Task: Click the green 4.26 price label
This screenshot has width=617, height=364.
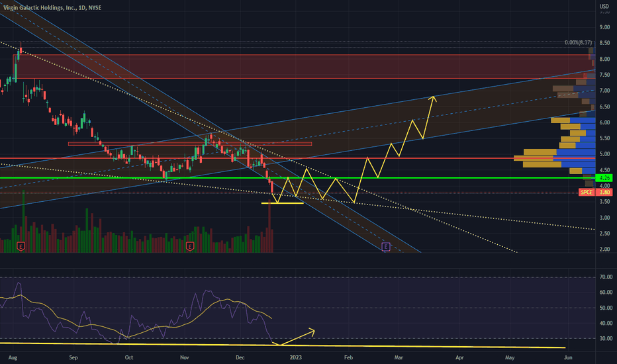Action: pyautogui.click(x=604, y=178)
